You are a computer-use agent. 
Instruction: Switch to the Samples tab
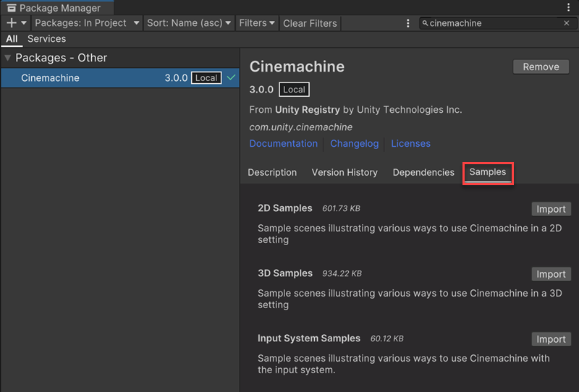pyautogui.click(x=488, y=172)
